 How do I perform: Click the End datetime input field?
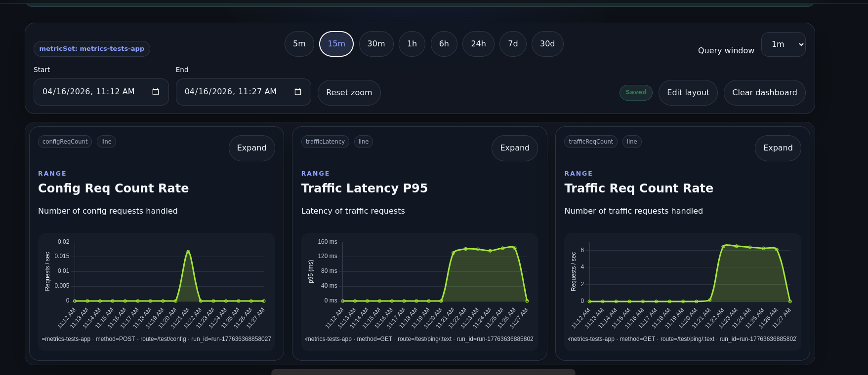[x=244, y=92]
